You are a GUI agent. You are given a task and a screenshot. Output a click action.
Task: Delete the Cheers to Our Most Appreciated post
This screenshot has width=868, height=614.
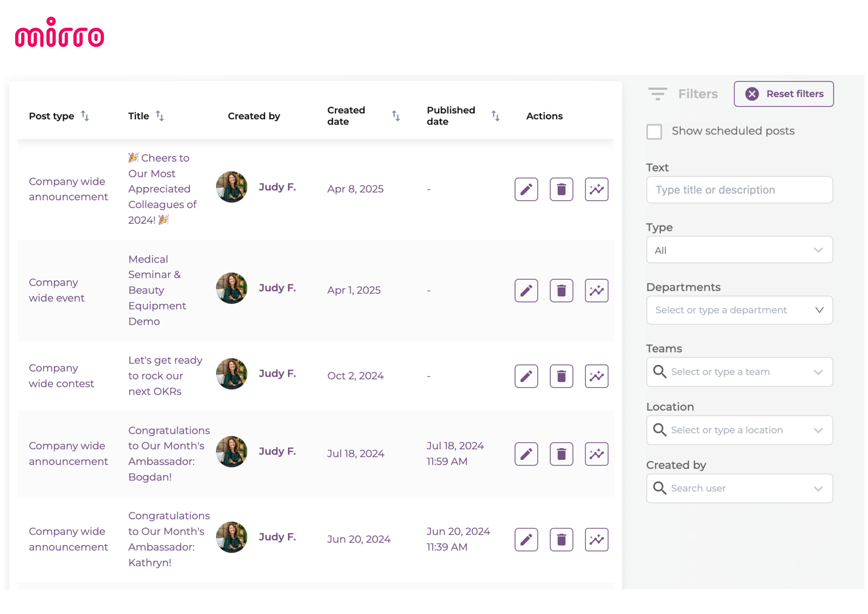pyautogui.click(x=561, y=189)
